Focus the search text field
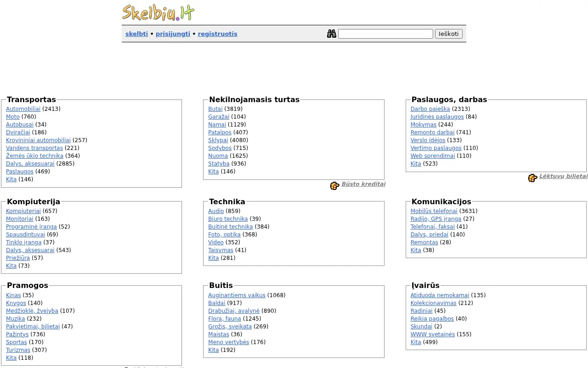Viewport: 588px width, 368px height. 385,34
